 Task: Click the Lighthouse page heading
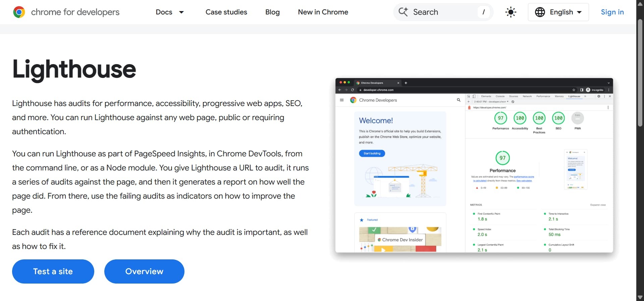[74, 69]
